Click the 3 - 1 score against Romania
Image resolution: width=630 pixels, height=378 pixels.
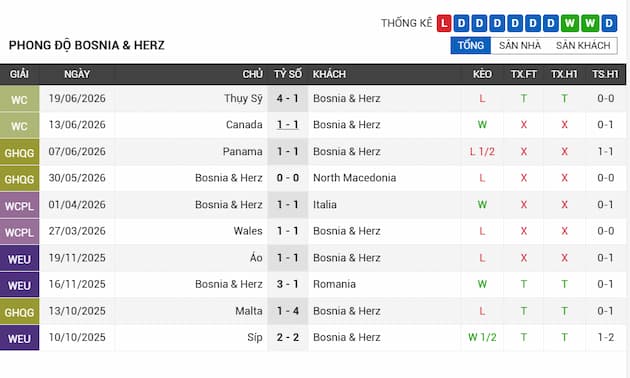coord(287,284)
